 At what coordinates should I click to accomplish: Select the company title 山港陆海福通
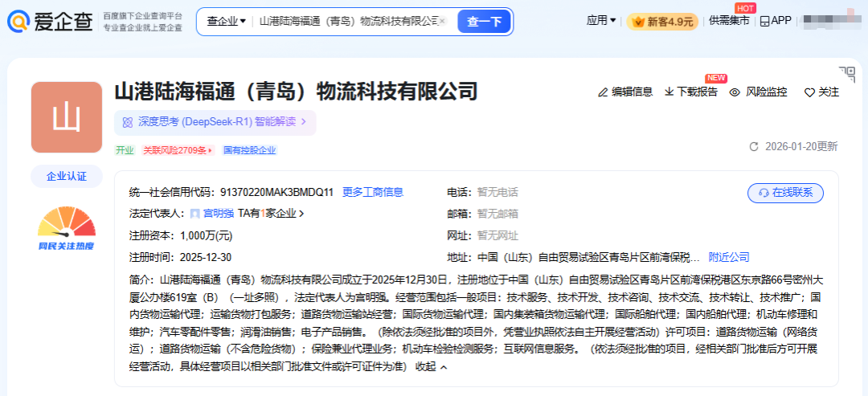[296, 92]
